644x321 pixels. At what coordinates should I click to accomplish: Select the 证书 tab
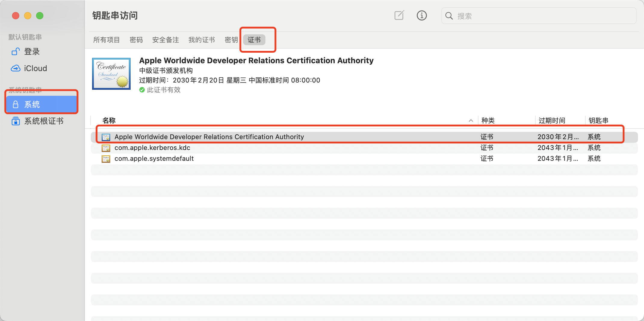(x=254, y=40)
